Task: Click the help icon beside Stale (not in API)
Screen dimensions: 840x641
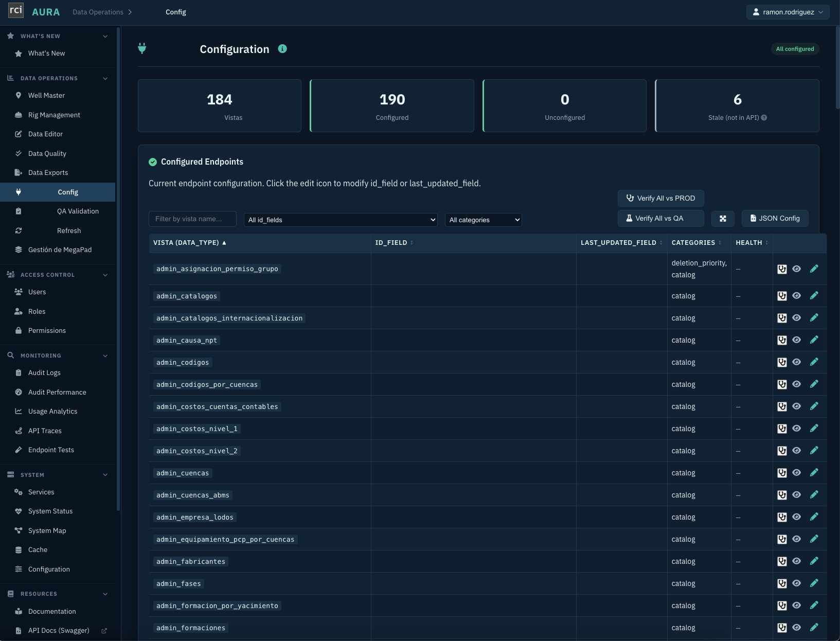Action: [x=764, y=118]
